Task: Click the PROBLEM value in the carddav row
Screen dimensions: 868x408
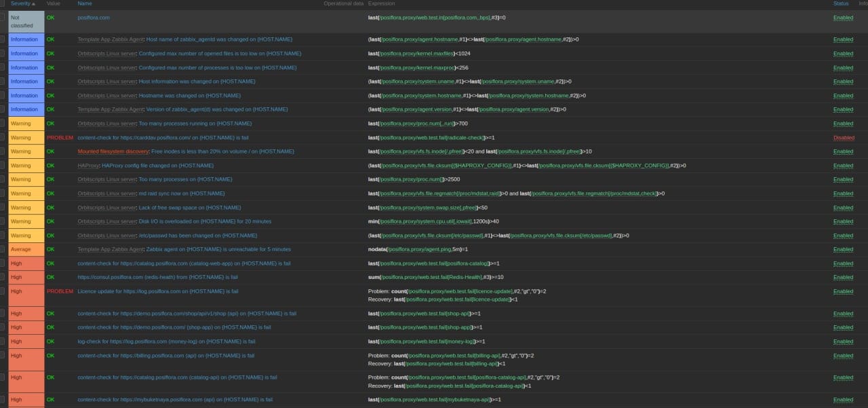Action: pyautogui.click(x=60, y=138)
